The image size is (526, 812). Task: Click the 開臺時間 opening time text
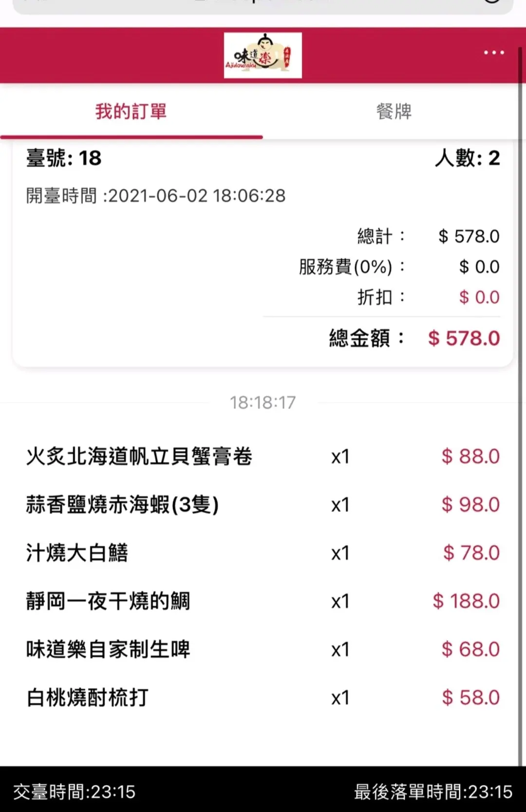[x=156, y=196]
